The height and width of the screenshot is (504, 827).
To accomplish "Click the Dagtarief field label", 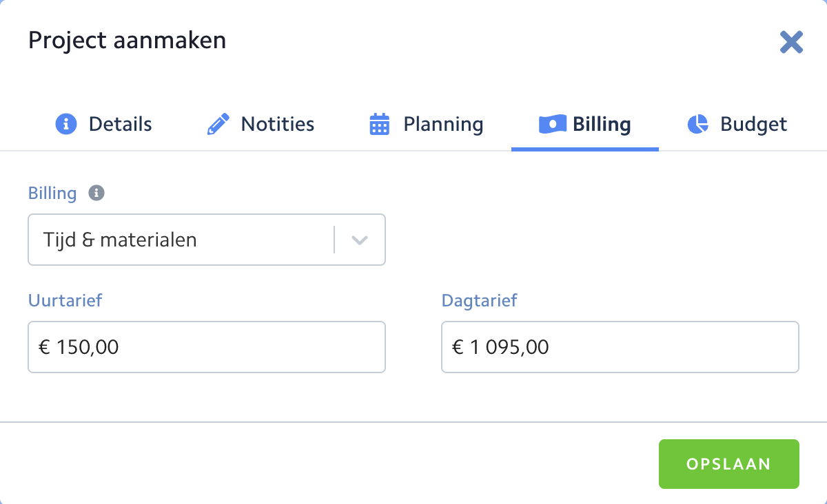I will tap(479, 300).
